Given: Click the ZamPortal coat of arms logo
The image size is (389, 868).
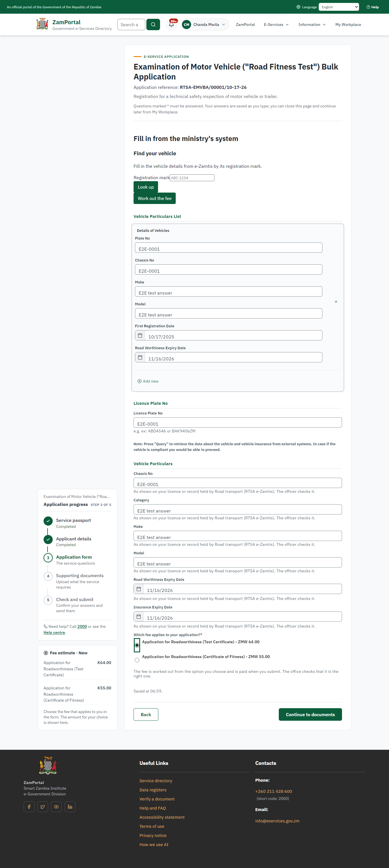Looking at the screenshot, I should (x=42, y=24).
